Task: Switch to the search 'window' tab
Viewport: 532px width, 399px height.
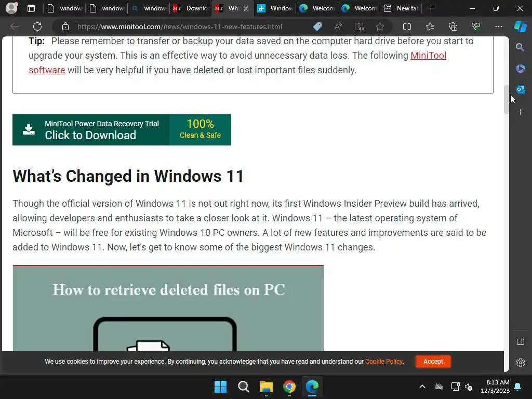Action: [149, 8]
